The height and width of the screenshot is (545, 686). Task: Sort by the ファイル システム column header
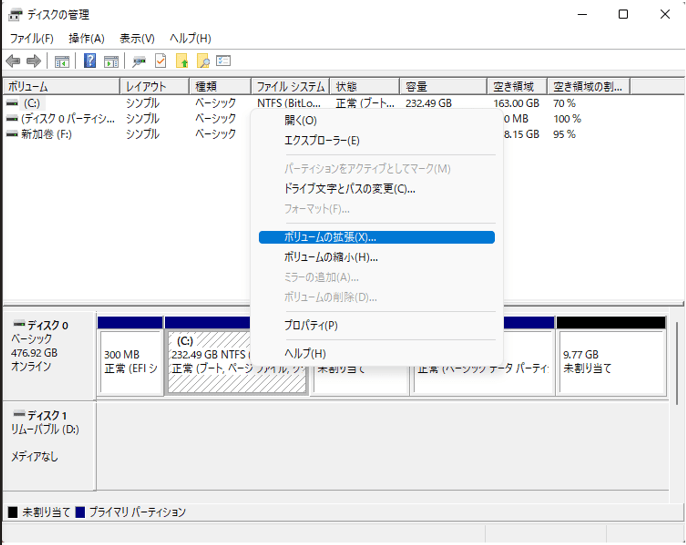click(x=290, y=87)
